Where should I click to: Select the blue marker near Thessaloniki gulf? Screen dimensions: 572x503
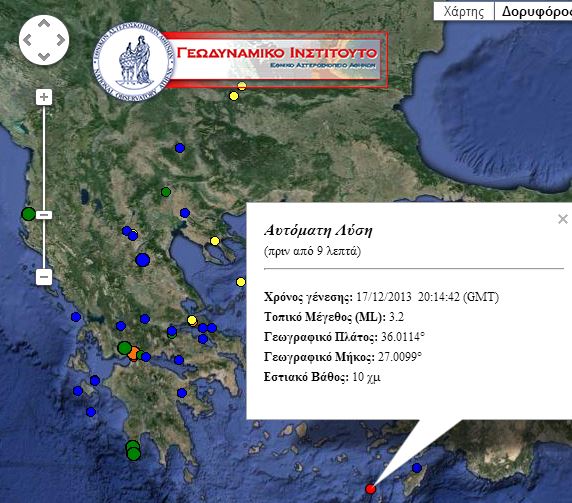click(185, 213)
